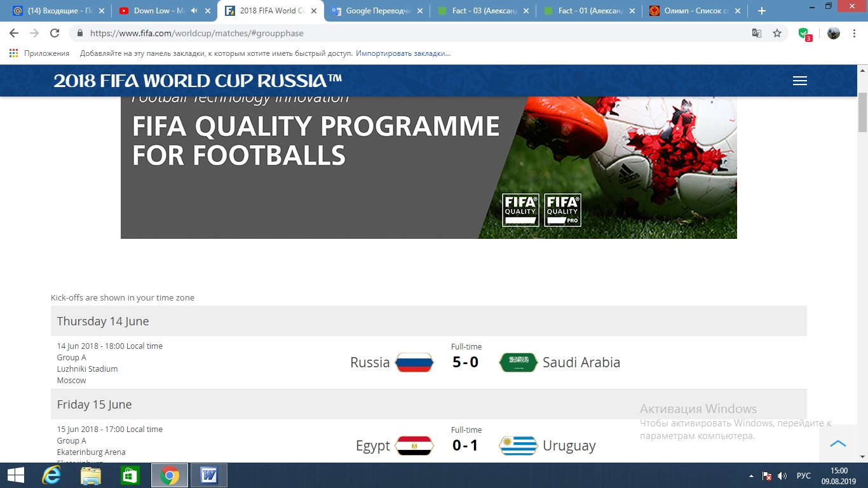Click the Russia flag icon
The image size is (868, 488).
[414, 363]
